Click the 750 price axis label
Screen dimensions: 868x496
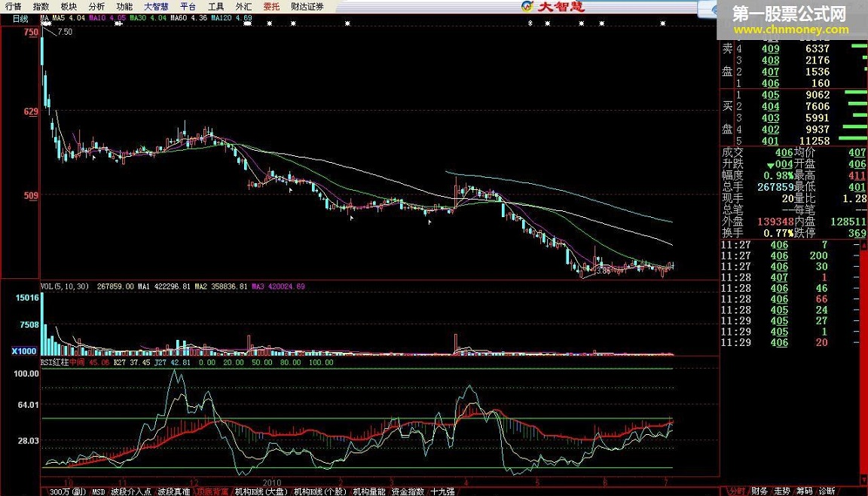click(x=31, y=32)
